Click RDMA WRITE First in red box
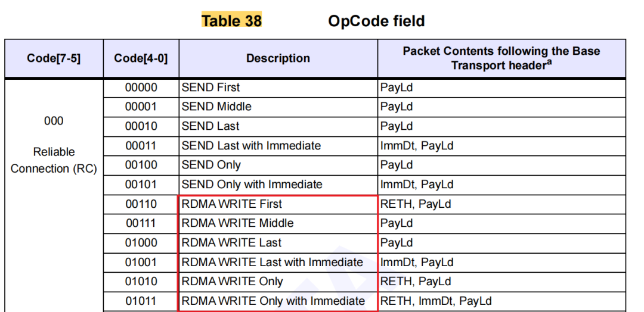Image resolution: width=644 pixels, height=312 pixels. coord(232,204)
